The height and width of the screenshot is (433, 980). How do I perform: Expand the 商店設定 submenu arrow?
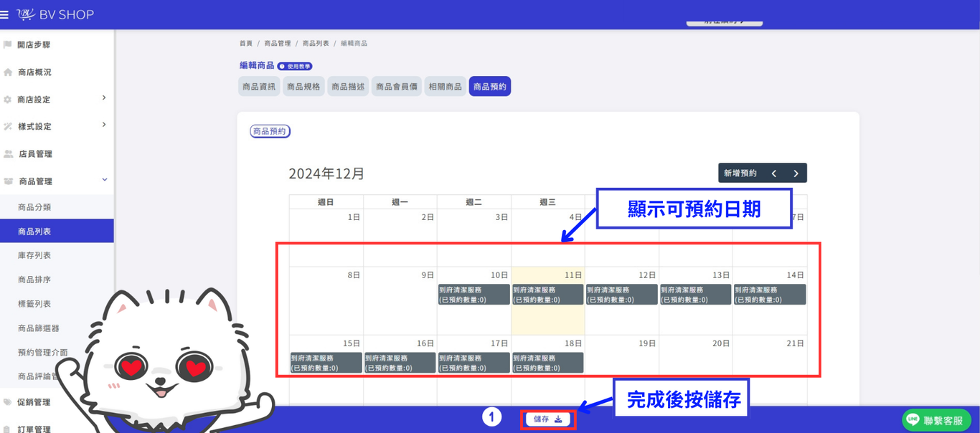click(104, 98)
